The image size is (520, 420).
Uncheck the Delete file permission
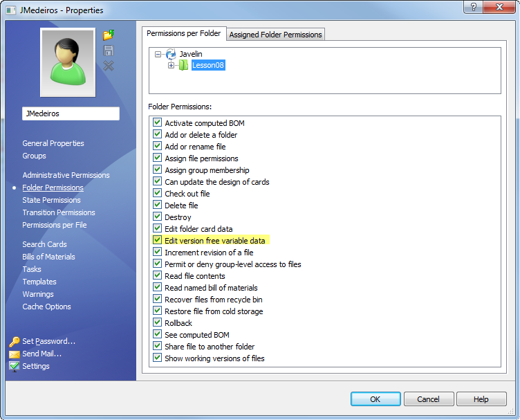coord(157,205)
